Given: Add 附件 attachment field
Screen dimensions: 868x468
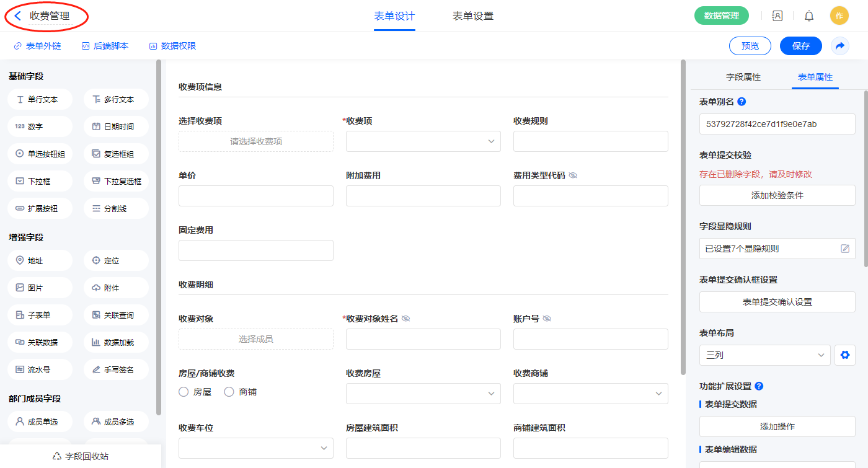Looking at the screenshot, I should click(x=116, y=288).
